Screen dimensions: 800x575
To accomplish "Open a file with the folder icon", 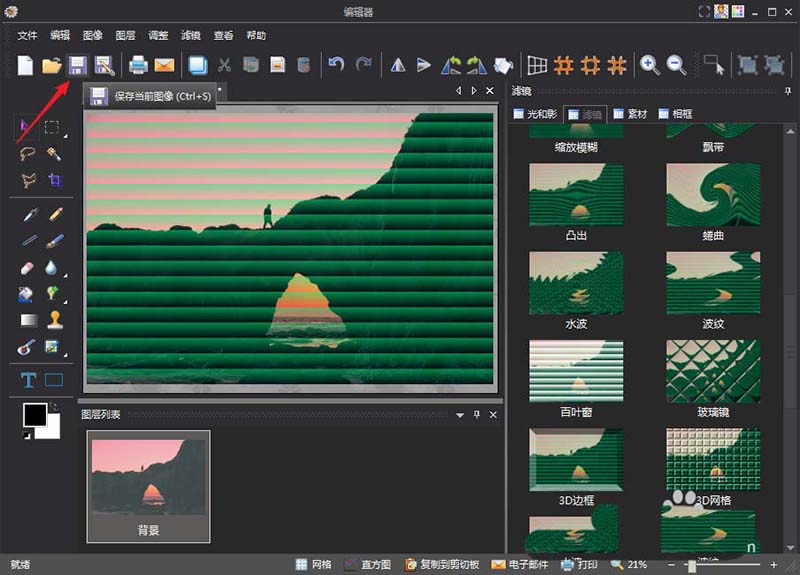I will [x=52, y=65].
